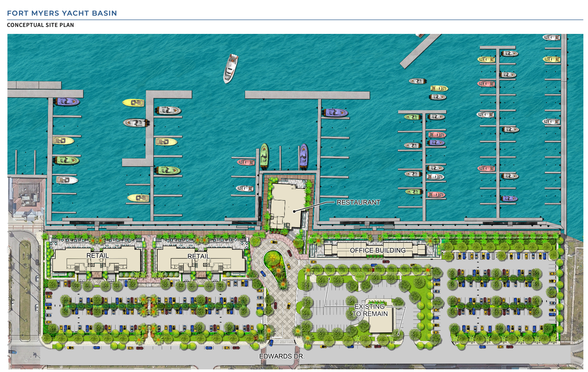This screenshot has height=372, width=588.
Task: Click the CONCEPTUAL SITE PLAN subtitle
Action: pyautogui.click(x=41, y=25)
